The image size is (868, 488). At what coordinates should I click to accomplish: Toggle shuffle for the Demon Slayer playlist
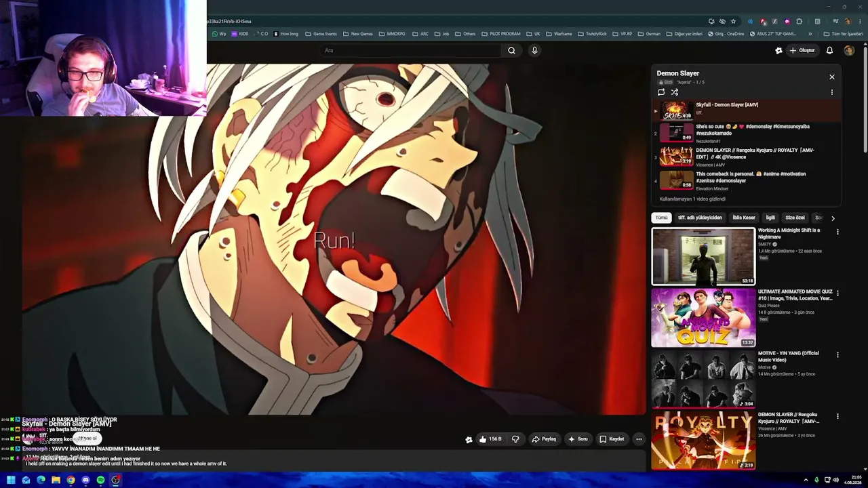click(675, 92)
